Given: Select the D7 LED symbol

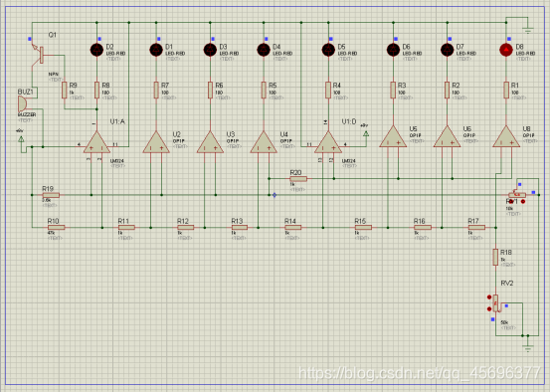Looking at the screenshot, I should pos(447,50).
